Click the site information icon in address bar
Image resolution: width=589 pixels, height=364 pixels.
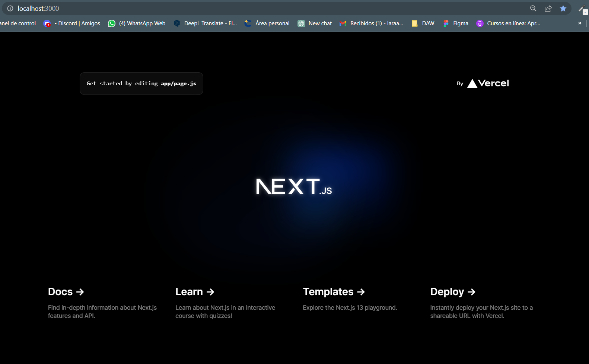[10, 8]
